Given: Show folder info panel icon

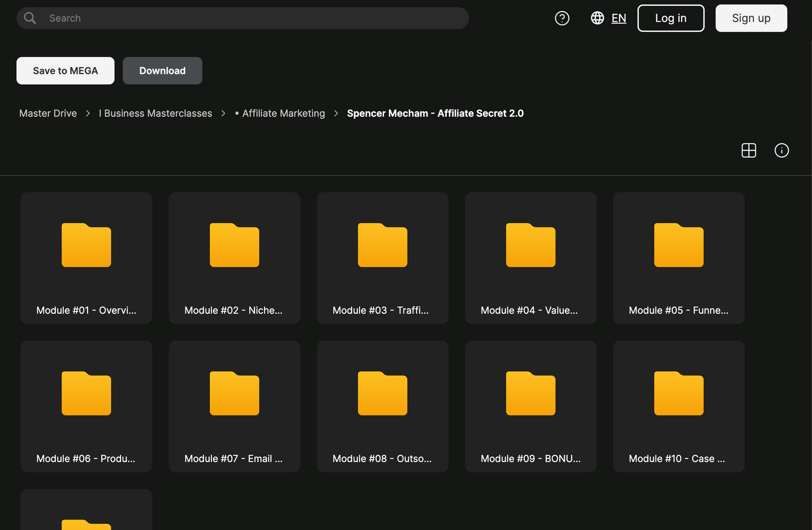Looking at the screenshot, I should coord(782,150).
